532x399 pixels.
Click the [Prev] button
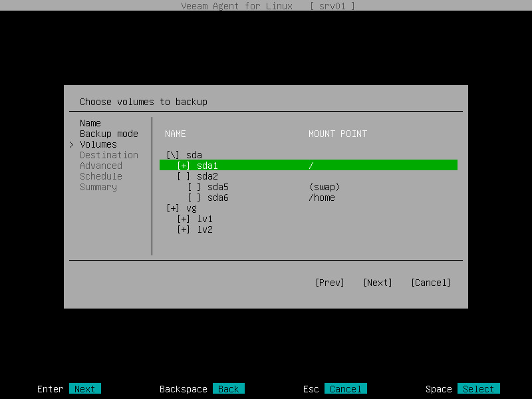tap(330, 283)
